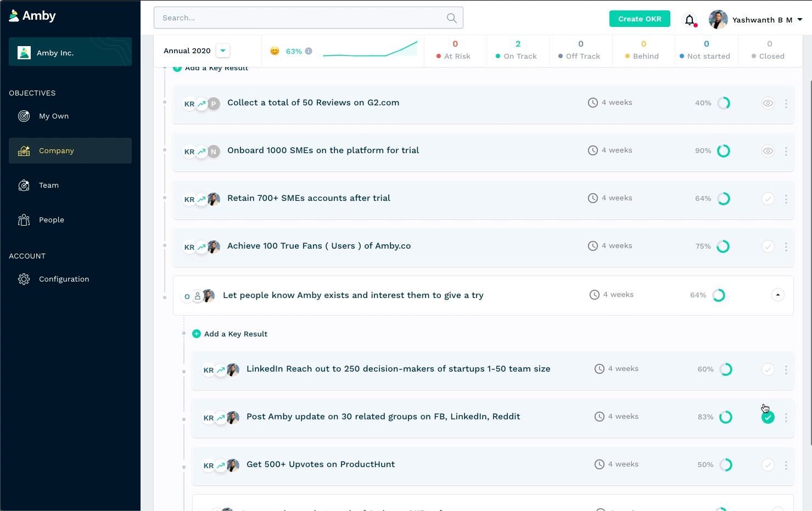Image resolution: width=812 pixels, height=511 pixels.
Task: Click KR badge on Achieve 100 True Fans
Action: coord(189,247)
